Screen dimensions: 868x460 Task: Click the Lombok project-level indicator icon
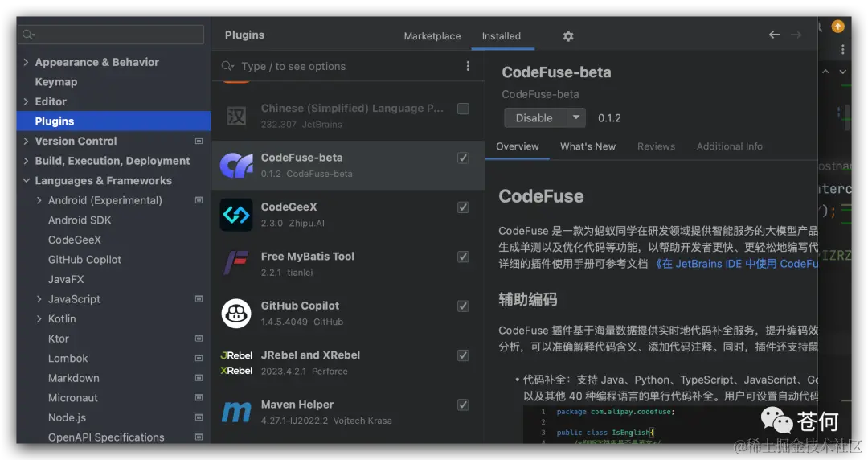[x=199, y=358]
